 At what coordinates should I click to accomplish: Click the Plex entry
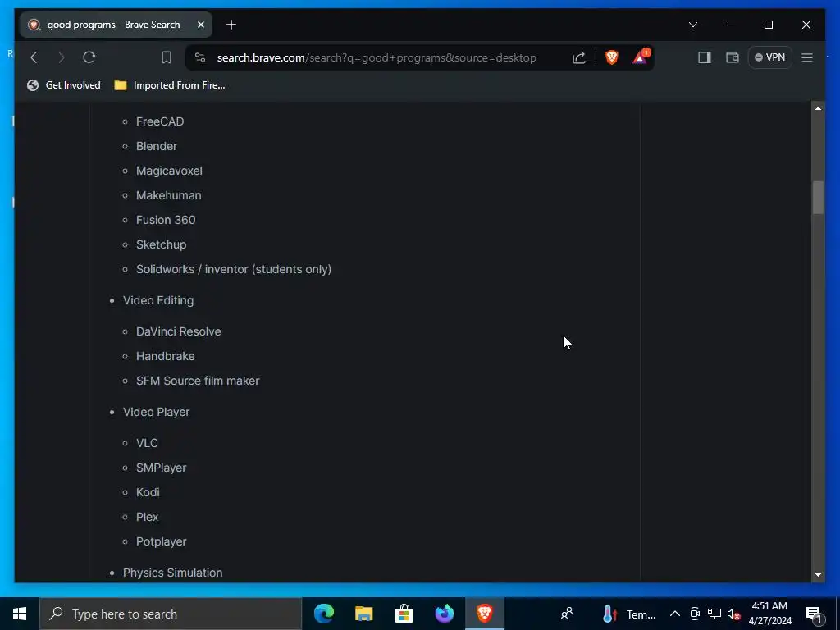click(x=148, y=517)
